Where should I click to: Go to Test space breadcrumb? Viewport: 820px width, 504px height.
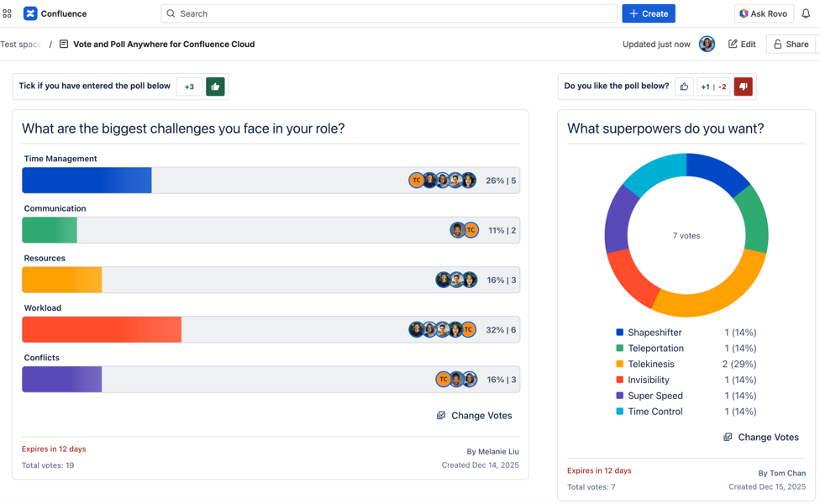[x=20, y=45]
